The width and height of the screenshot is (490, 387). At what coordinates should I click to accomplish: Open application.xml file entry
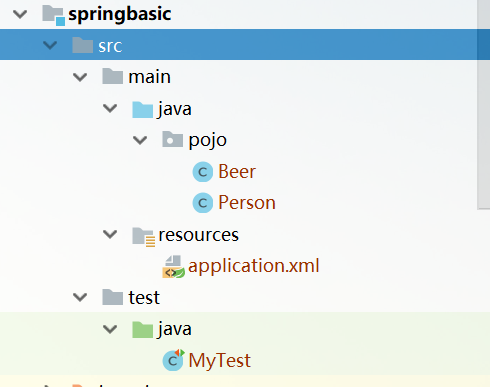pyautogui.click(x=254, y=266)
